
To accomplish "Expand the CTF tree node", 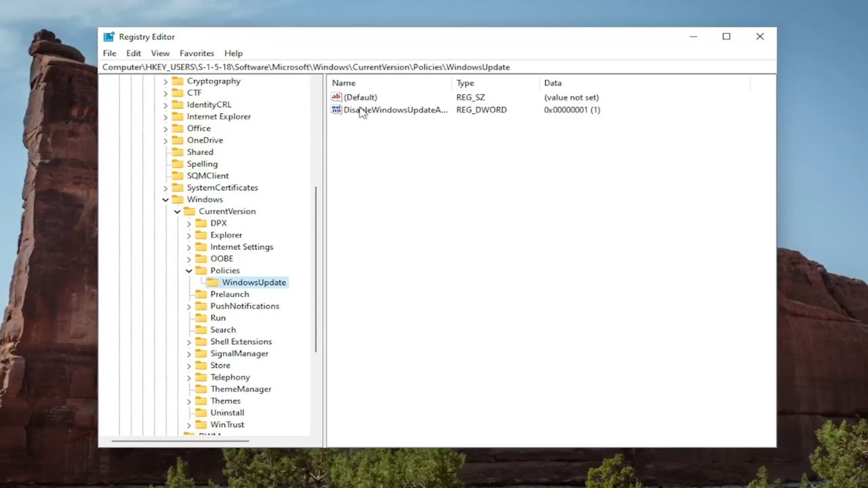I will coord(165,93).
